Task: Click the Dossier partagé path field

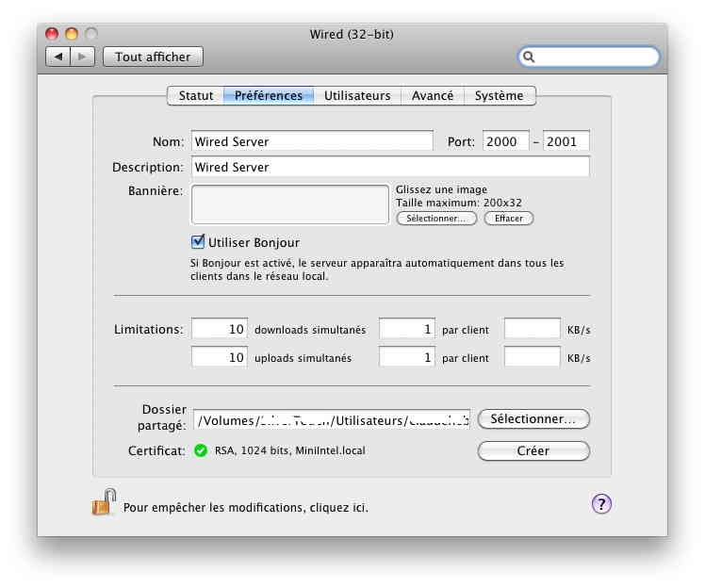Action: point(332,419)
